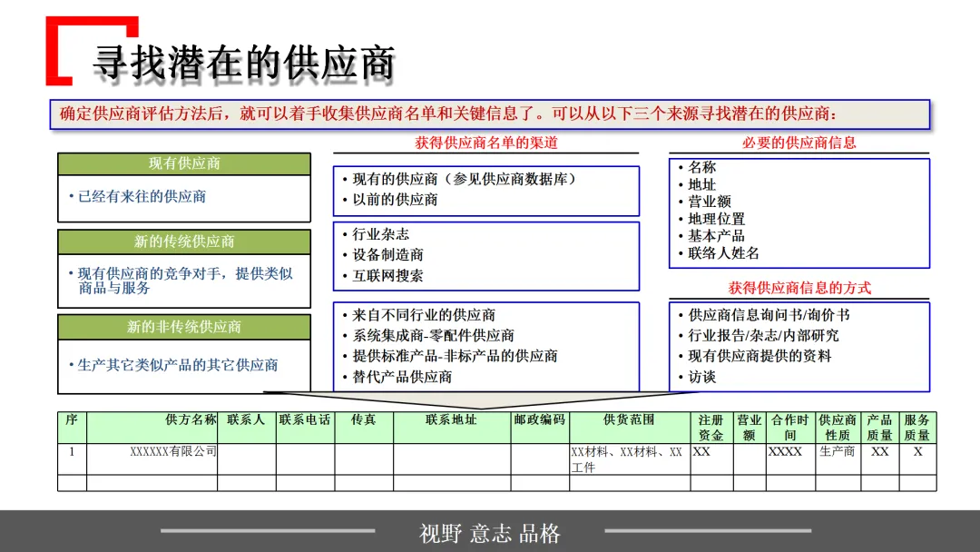Click table header 合作时间
Viewport: 980px width, 552px height.
tap(790, 428)
